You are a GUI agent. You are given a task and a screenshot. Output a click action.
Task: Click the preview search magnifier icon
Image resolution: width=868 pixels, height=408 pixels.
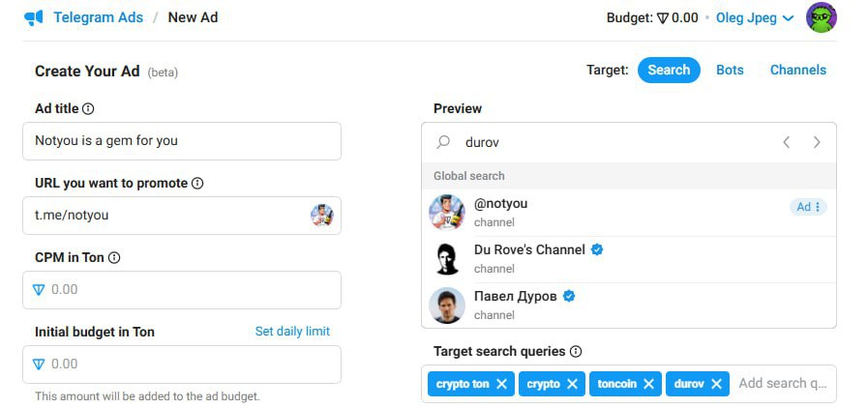click(443, 142)
